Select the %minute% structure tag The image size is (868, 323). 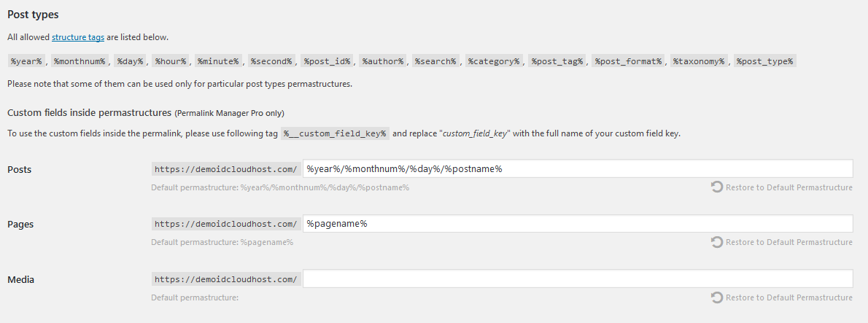coord(218,61)
